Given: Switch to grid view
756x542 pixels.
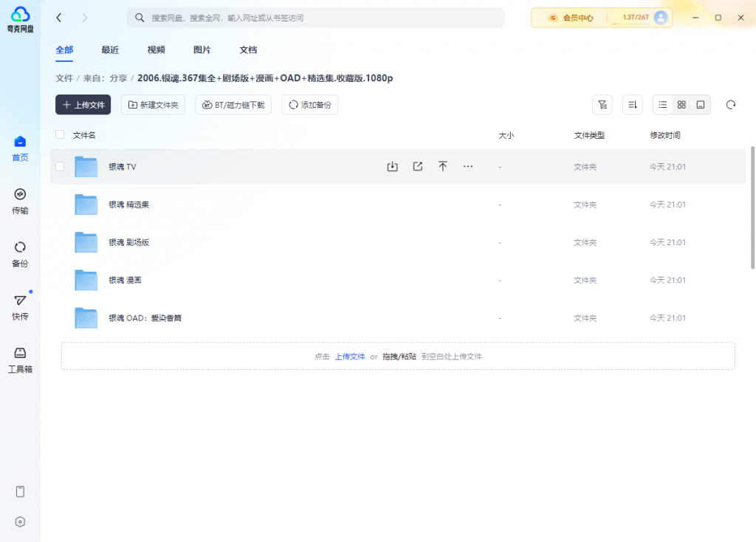Looking at the screenshot, I should (681, 105).
